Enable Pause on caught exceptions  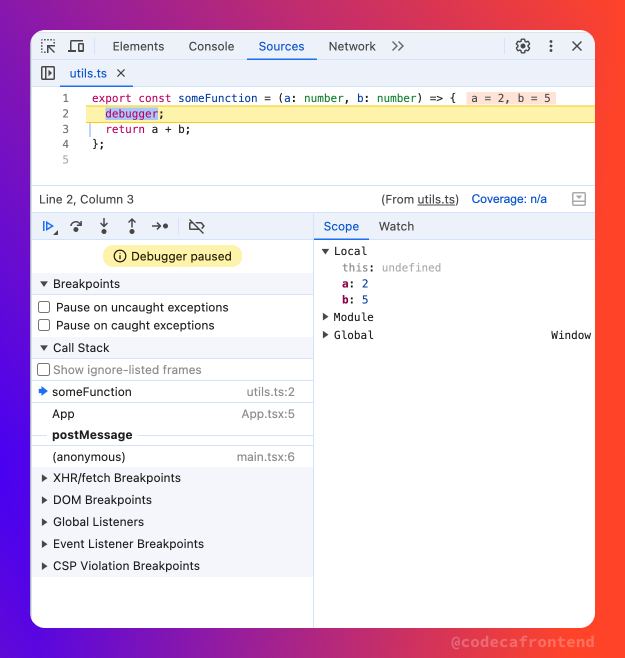pos(44,325)
